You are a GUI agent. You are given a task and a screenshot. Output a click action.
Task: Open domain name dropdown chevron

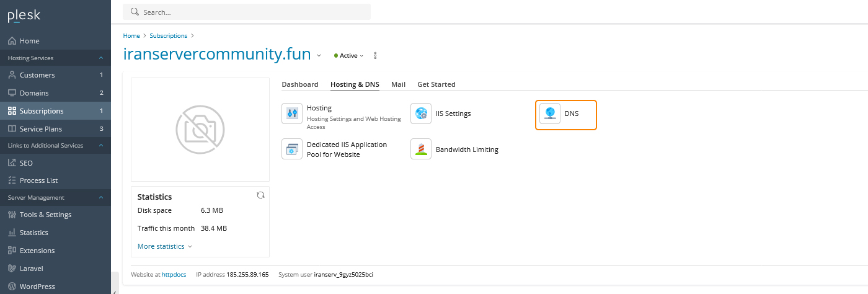tap(319, 55)
